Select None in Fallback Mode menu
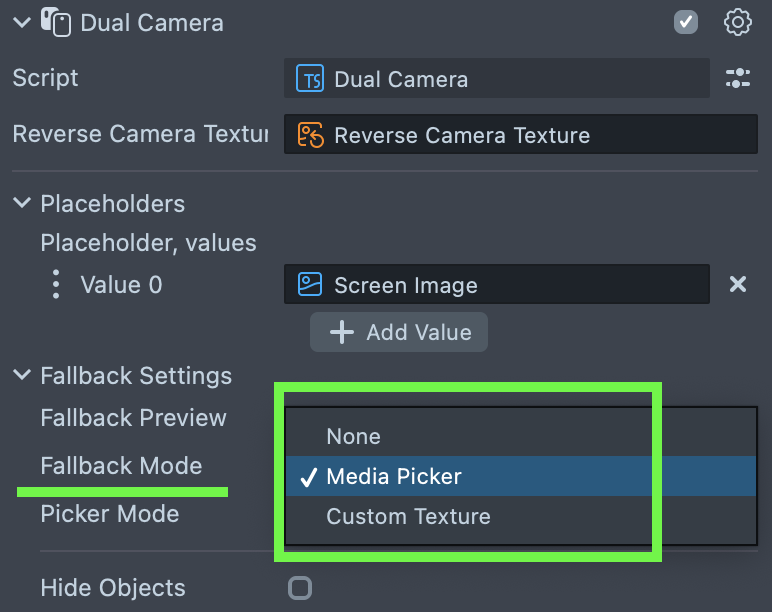 click(353, 436)
